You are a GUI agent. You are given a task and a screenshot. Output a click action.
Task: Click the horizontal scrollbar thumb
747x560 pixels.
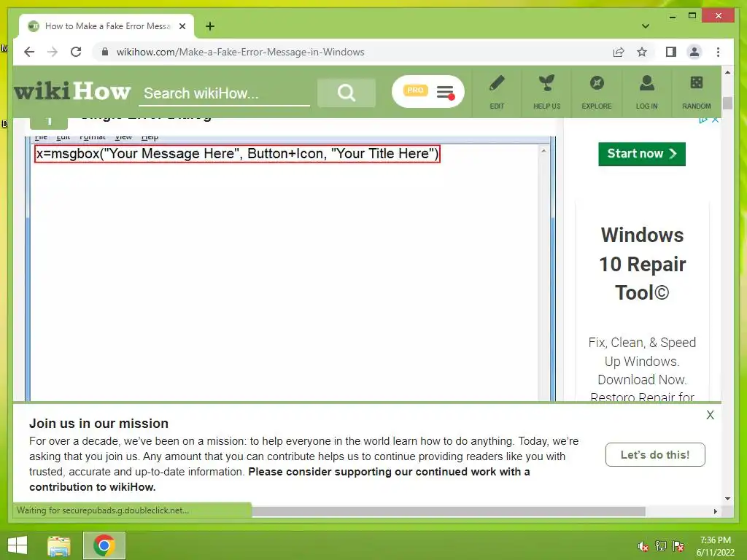click(449, 511)
